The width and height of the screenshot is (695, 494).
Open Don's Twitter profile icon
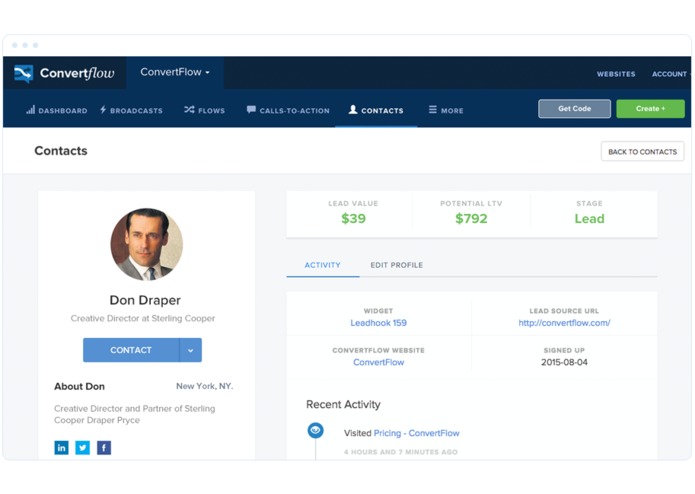tap(82, 447)
